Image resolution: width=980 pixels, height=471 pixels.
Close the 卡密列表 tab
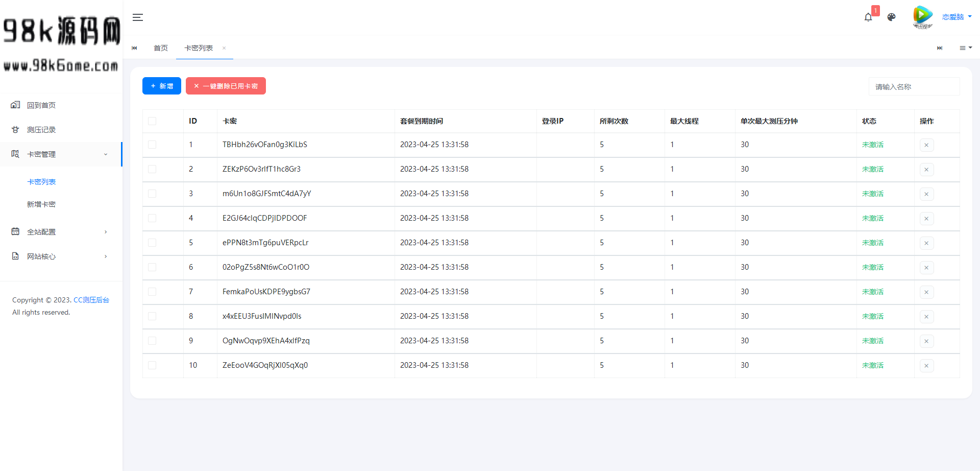click(224, 48)
